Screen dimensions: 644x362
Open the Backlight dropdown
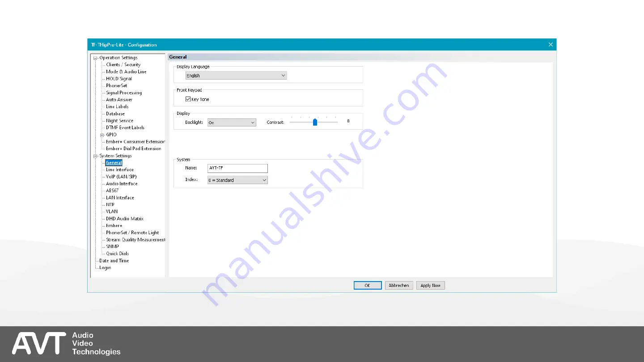pyautogui.click(x=232, y=122)
